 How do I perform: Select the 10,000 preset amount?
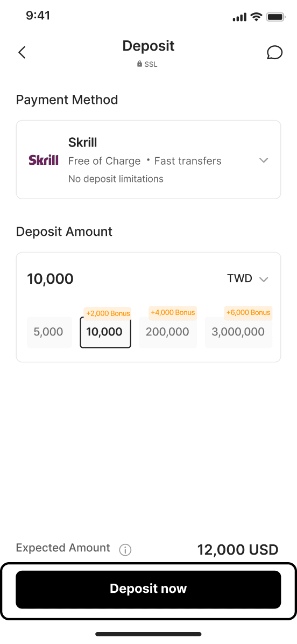105,332
